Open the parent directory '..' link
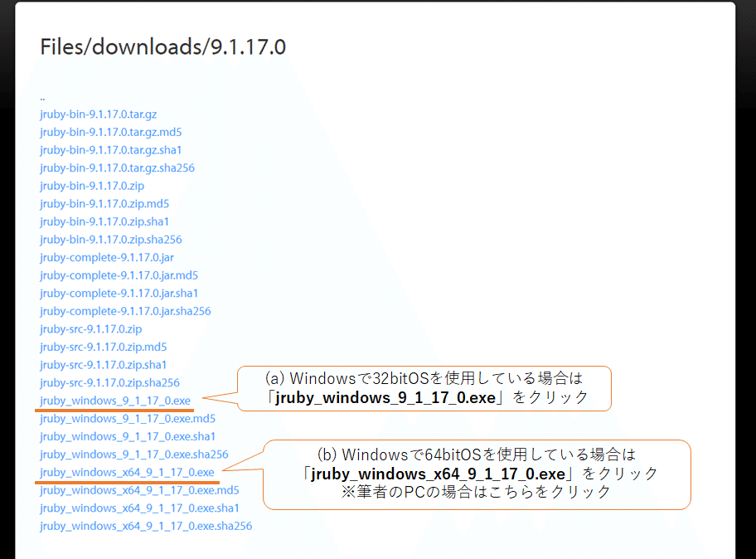The width and height of the screenshot is (756, 559). pos(42,99)
